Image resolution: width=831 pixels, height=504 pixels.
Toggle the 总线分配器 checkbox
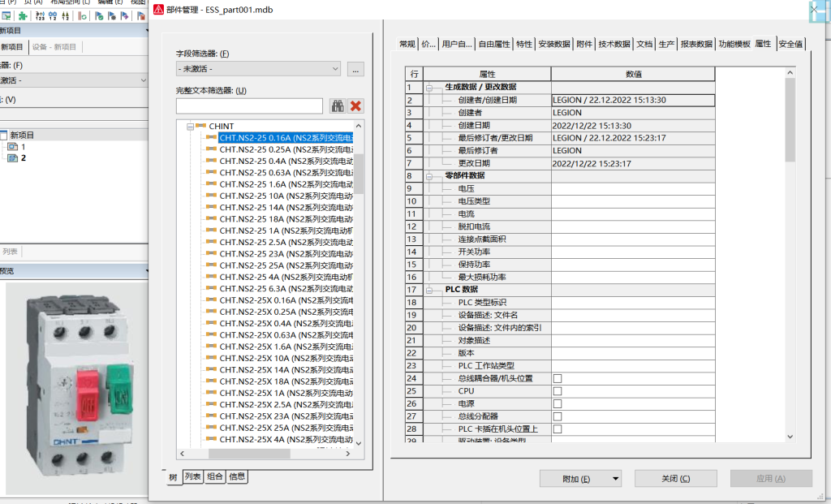pos(558,416)
